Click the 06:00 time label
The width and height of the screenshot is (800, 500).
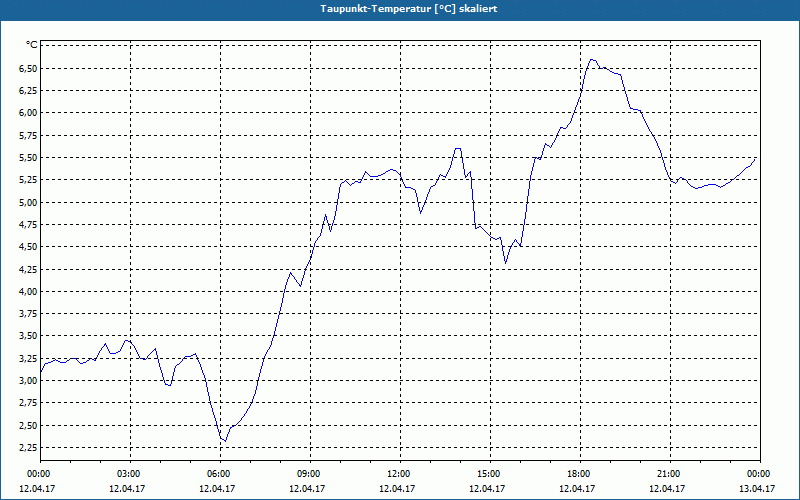[x=220, y=474]
